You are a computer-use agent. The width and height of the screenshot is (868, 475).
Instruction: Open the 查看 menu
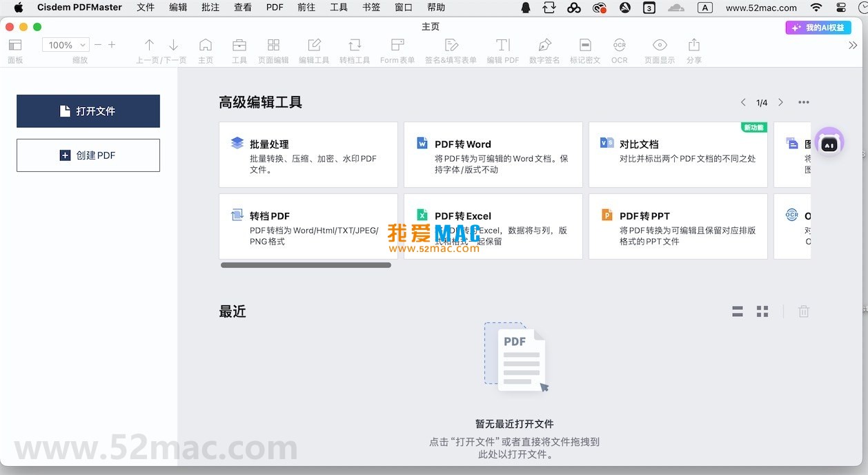pyautogui.click(x=243, y=8)
